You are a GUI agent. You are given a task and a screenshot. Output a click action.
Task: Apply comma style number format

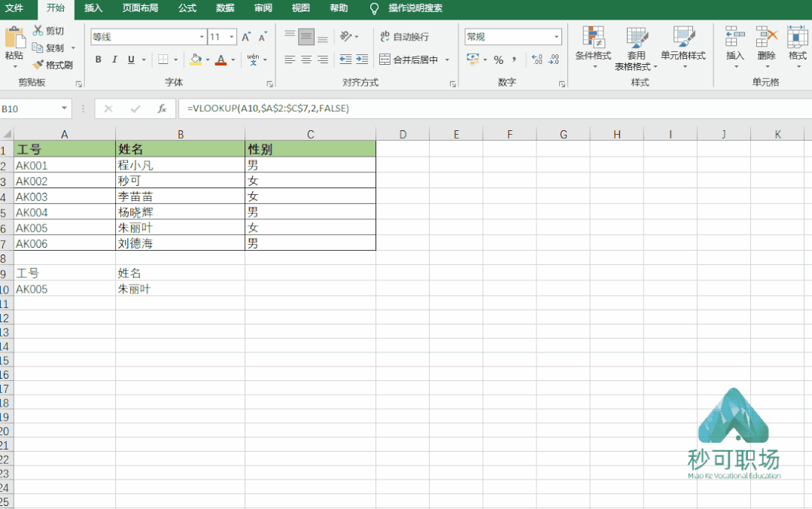[514, 59]
